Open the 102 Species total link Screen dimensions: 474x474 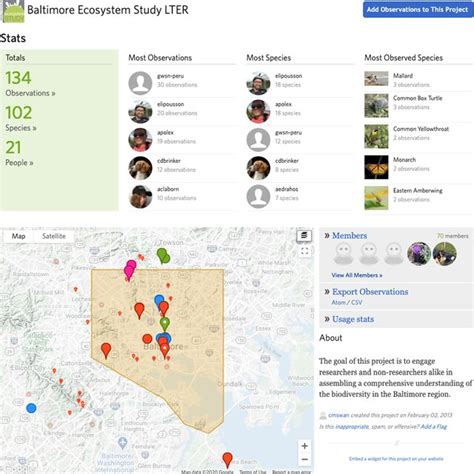21,118
